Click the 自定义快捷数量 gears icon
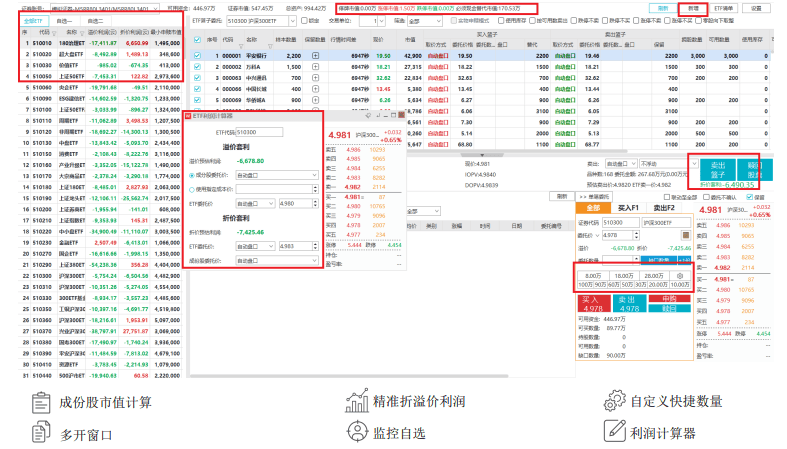787x449 pixels. tap(614, 401)
